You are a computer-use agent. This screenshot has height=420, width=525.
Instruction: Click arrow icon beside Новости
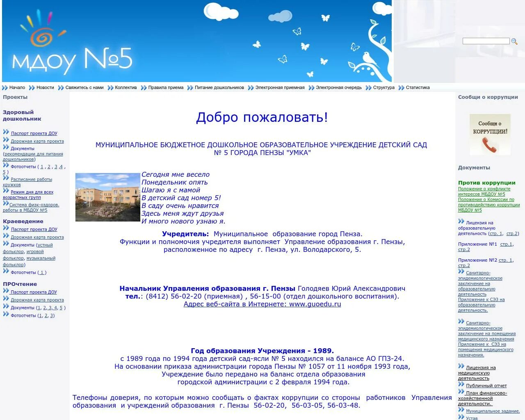(32, 88)
